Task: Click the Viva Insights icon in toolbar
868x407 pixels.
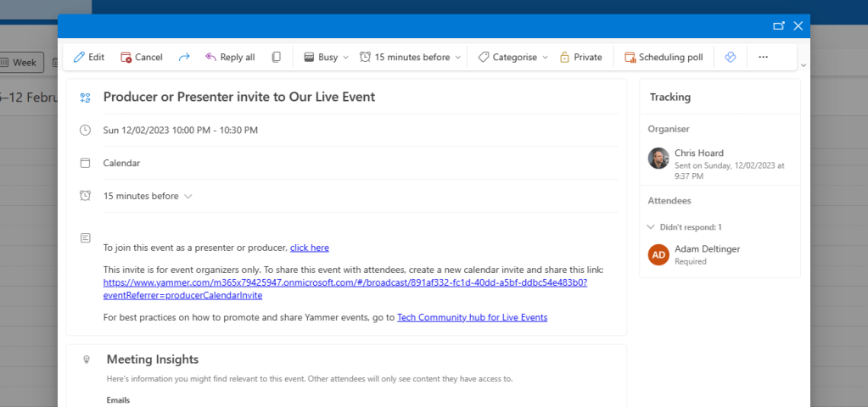Action: (x=729, y=58)
